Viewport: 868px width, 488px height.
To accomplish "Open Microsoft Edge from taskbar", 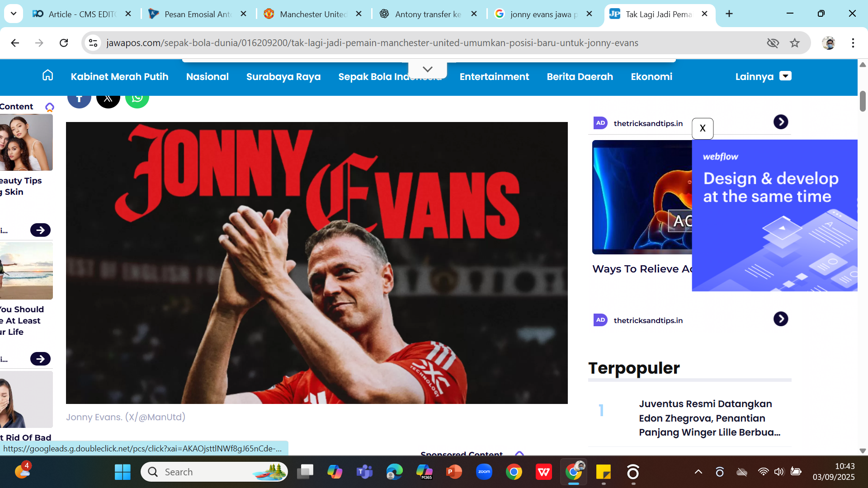I will click(394, 472).
